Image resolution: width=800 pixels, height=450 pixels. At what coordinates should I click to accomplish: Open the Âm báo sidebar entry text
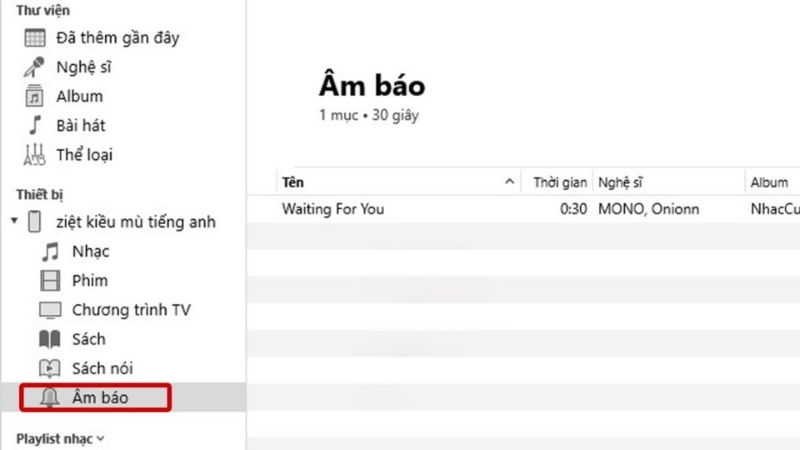100,397
